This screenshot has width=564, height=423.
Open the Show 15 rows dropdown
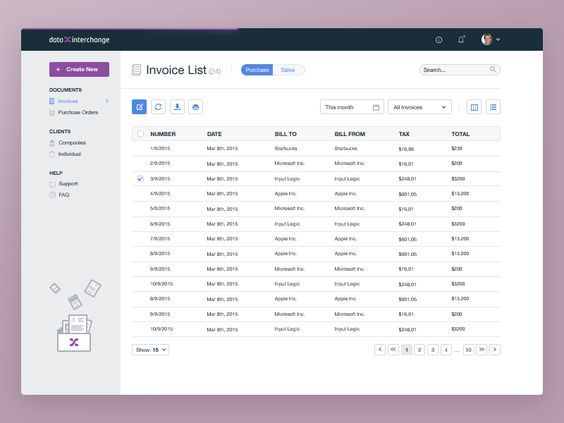(150, 350)
